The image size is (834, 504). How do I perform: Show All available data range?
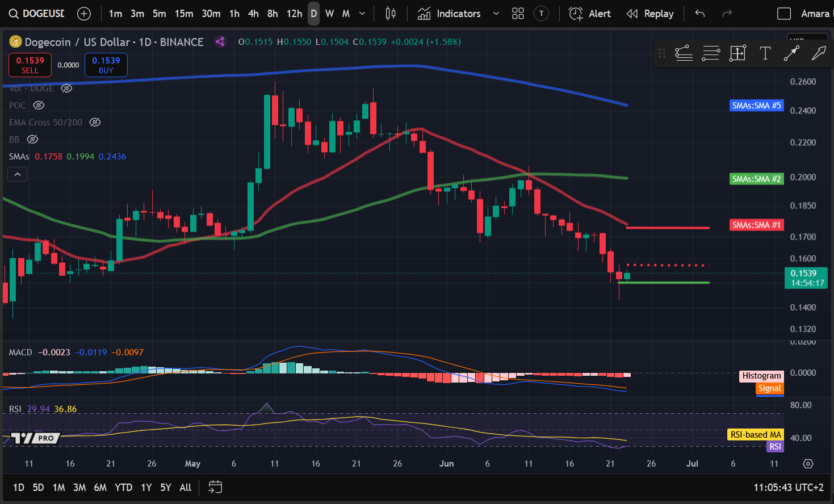click(x=186, y=487)
